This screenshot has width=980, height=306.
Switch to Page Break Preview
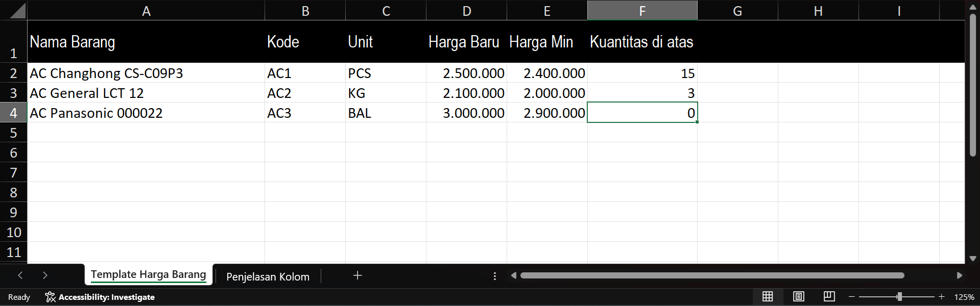[829, 297]
